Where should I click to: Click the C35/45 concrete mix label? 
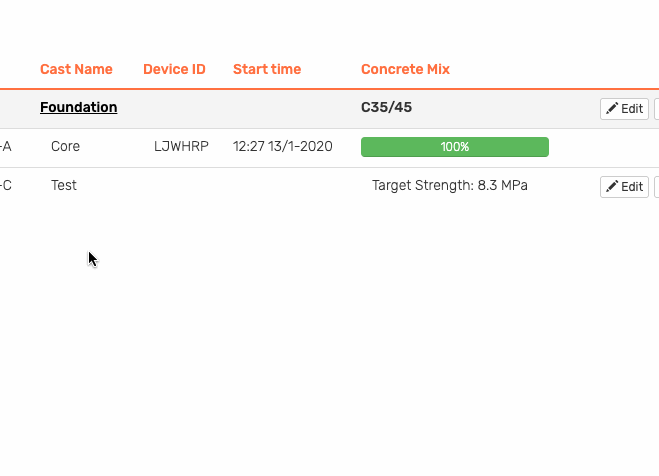(x=386, y=107)
